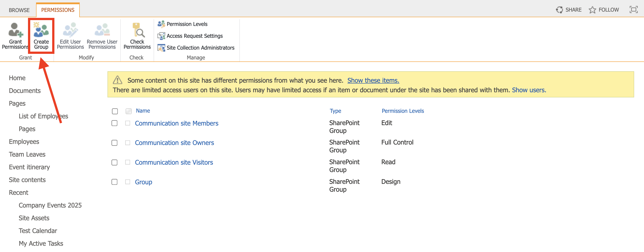Click the 'Show these items.' link
This screenshot has width=644, height=252.
pos(373,80)
